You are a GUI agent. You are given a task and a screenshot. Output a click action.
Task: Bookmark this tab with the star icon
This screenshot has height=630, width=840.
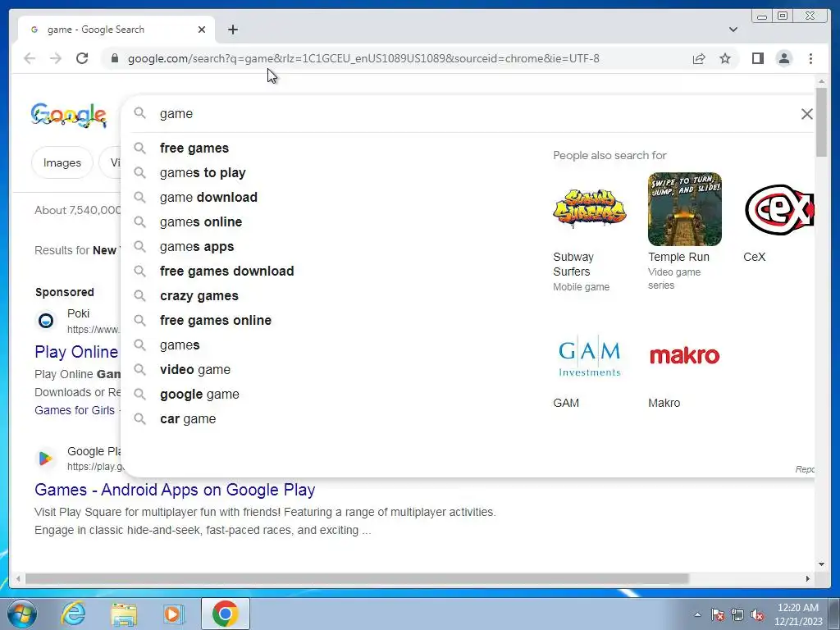[x=725, y=58]
